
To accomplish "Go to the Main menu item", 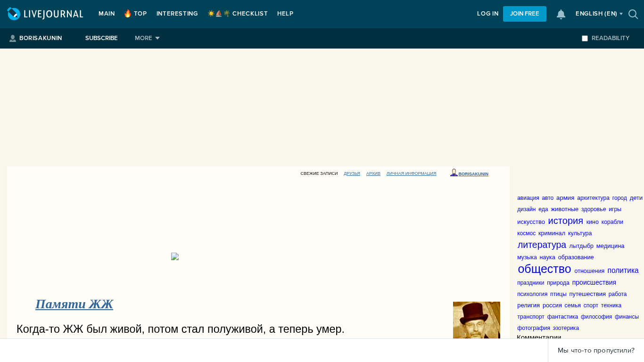I will [107, 14].
